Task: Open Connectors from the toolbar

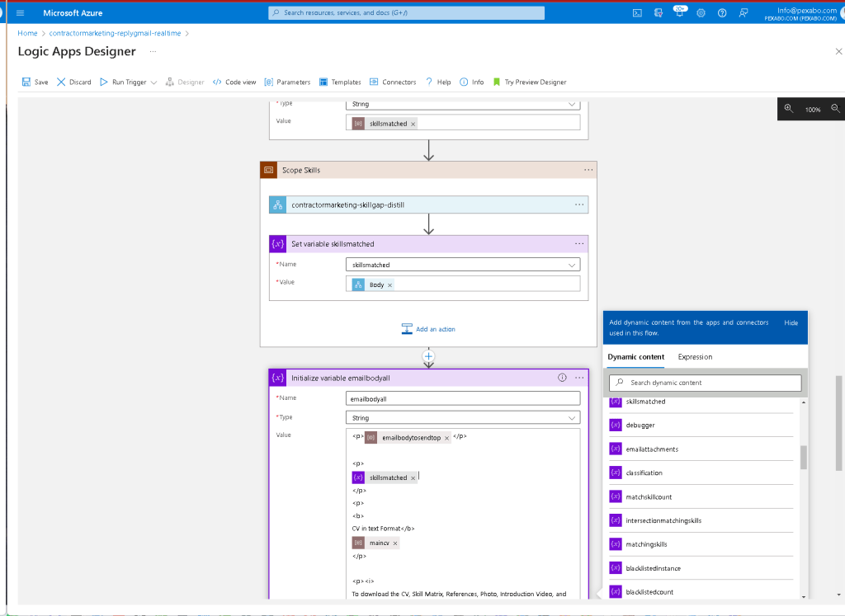Action: pos(393,82)
